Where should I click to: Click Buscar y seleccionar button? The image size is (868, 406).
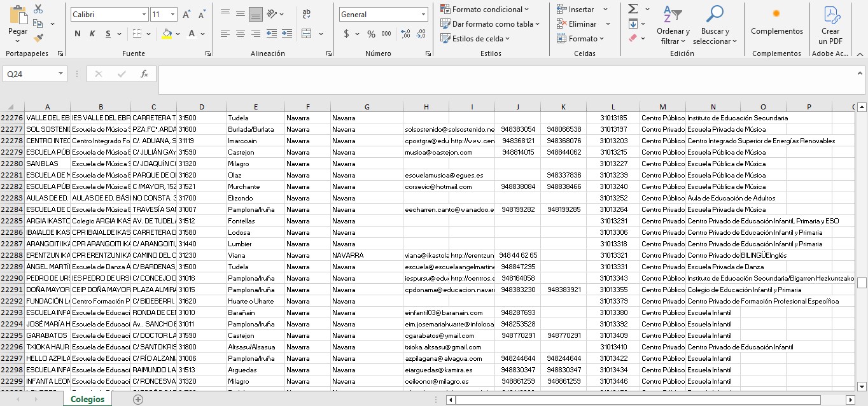715,25
